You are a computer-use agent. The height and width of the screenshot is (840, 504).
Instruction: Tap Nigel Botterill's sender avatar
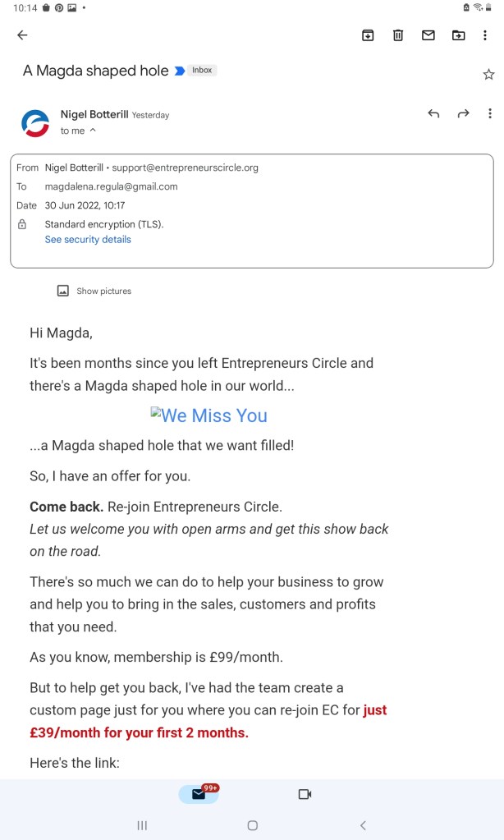[35, 122]
